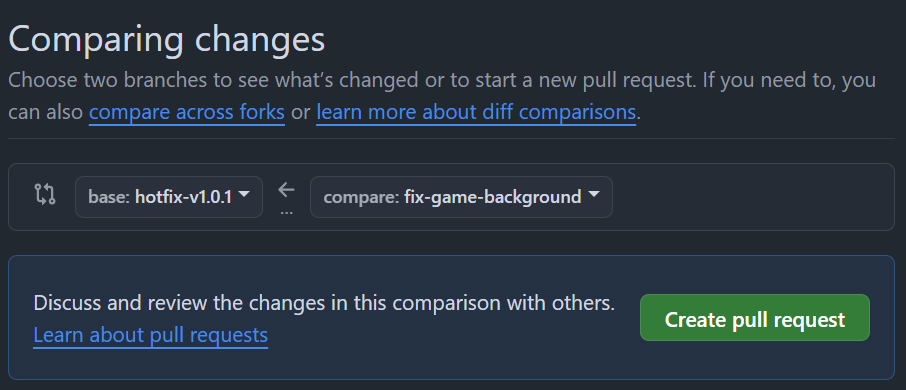Create pull request with green button
This screenshot has width=906, height=390.
(755, 318)
